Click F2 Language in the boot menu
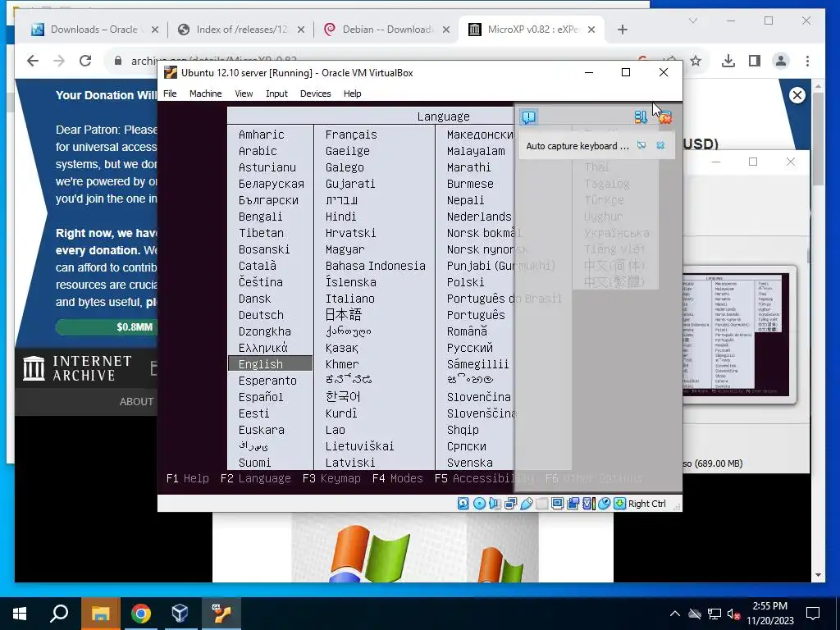The image size is (840, 630). click(x=256, y=478)
